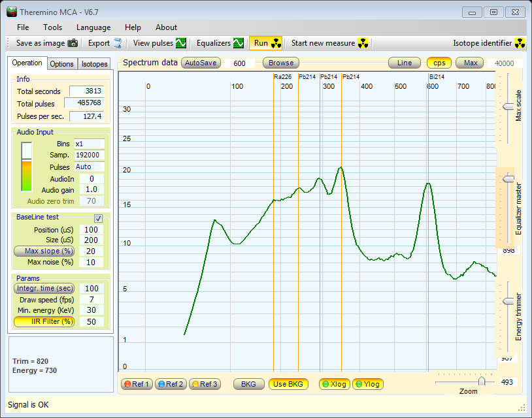The width and height of the screenshot is (532, 418).
Task: Open the Tools menu
Action: 53,27
